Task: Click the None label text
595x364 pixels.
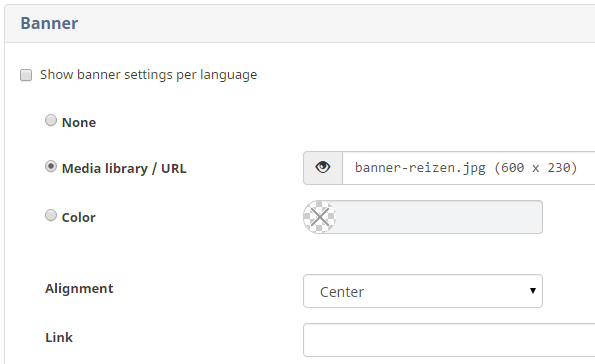Action: (79, 123)
